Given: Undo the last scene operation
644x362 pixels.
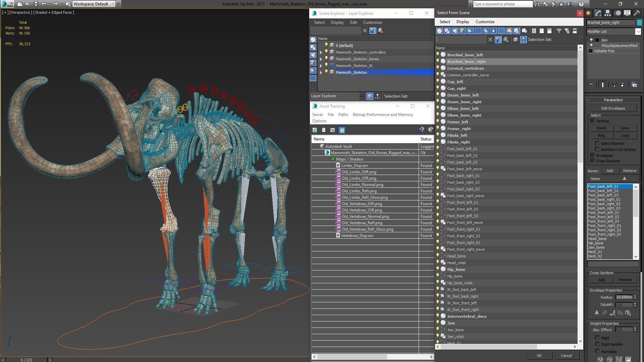Looking at the screenshot, I should (44, 4).
